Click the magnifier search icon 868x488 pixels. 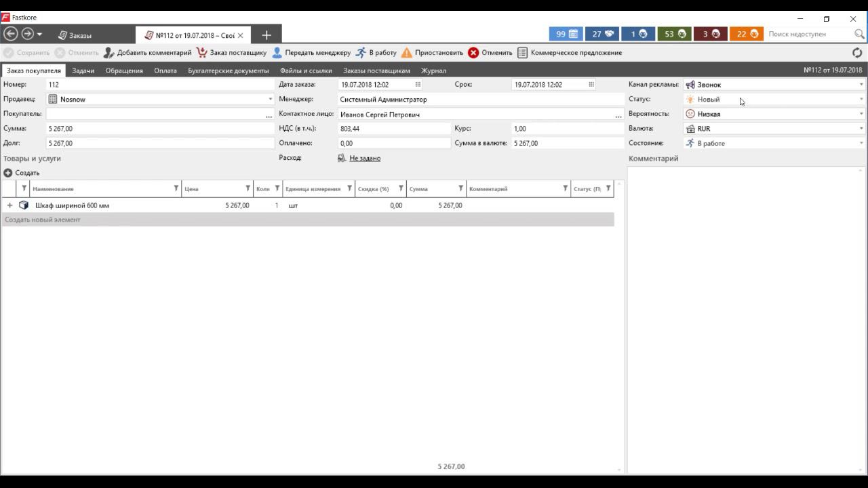[859, 34]
